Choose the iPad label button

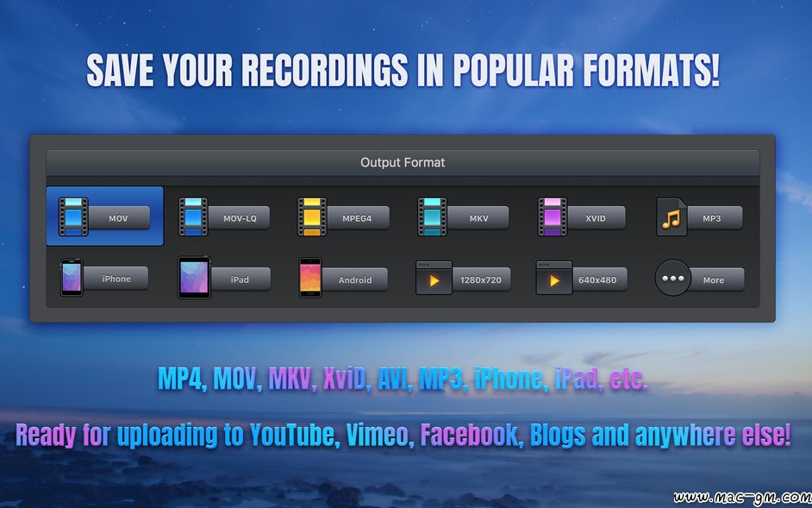point(240,279)
